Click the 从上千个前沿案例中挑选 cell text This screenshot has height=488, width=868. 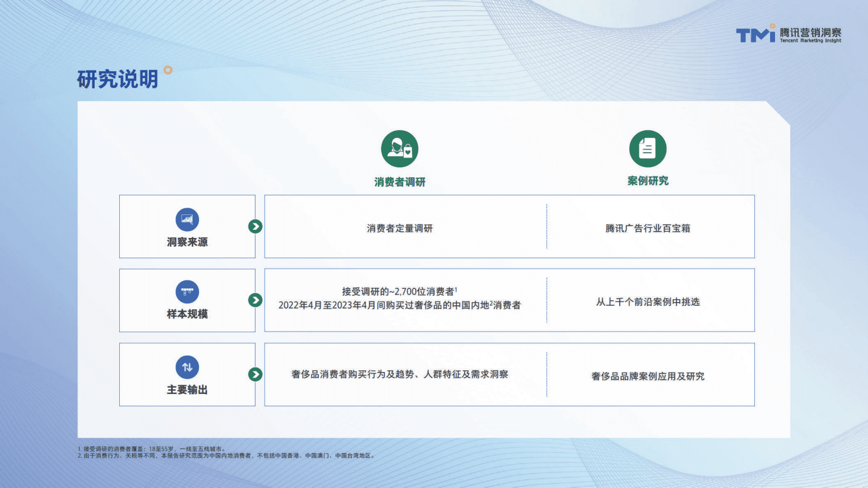click(x=648, y=302)
